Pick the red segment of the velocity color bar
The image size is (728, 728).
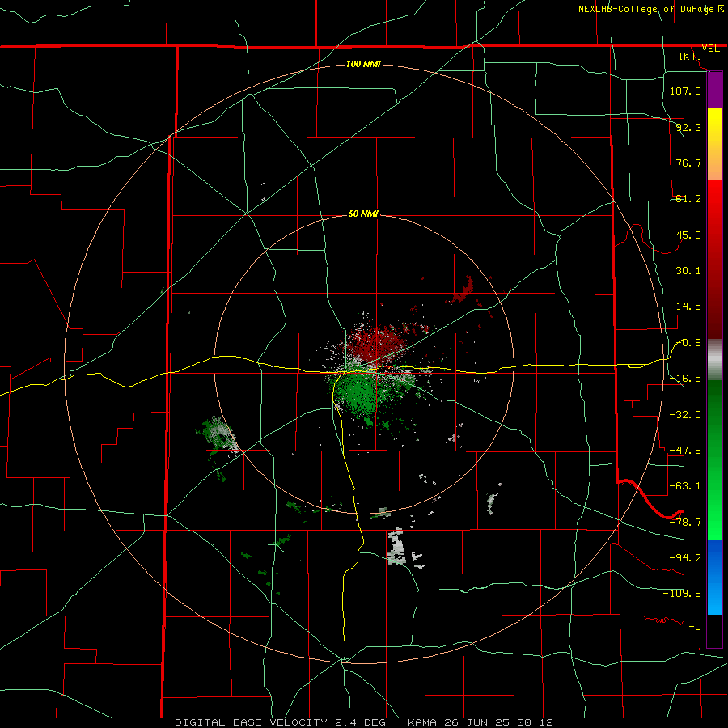(714, 259)
